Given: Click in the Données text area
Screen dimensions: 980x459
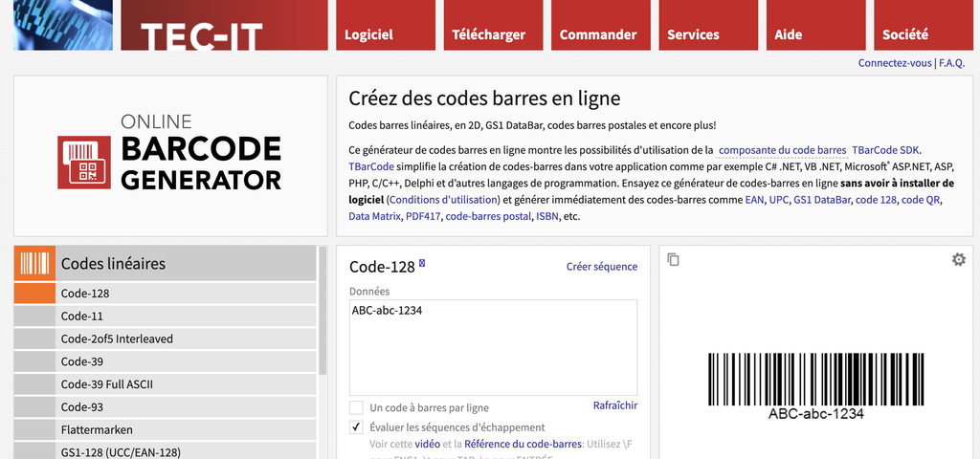Looking at the screenshot, I should pos(493,347).
